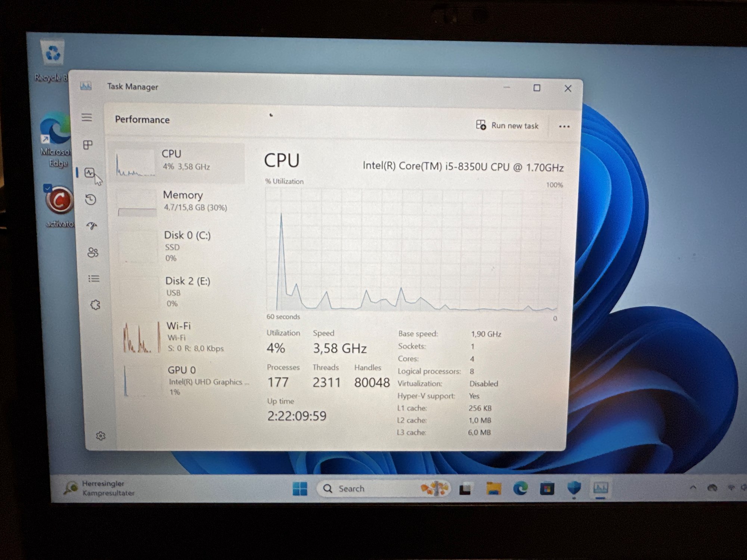Image resolution: width=747 pixels, height=560 pixels.
Task: Open the Windows Start button
Action: [300, 488]
